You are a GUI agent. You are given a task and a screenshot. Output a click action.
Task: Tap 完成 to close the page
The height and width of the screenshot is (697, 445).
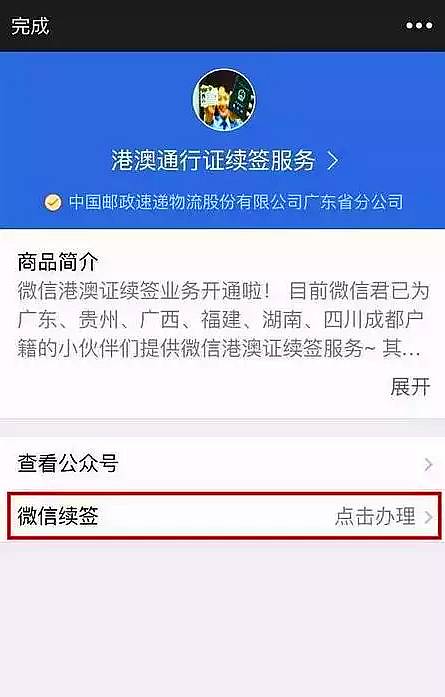[x=30, y=26]
